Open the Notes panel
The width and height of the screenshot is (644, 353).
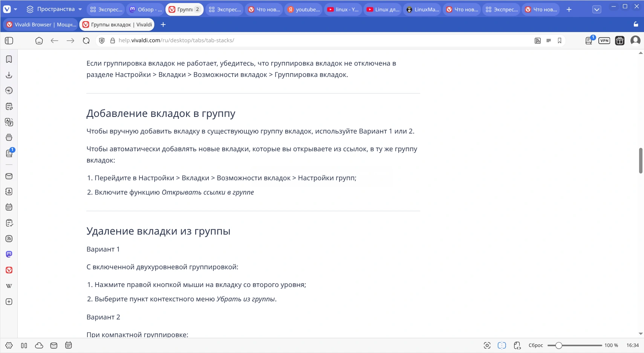tap(9, 106)
